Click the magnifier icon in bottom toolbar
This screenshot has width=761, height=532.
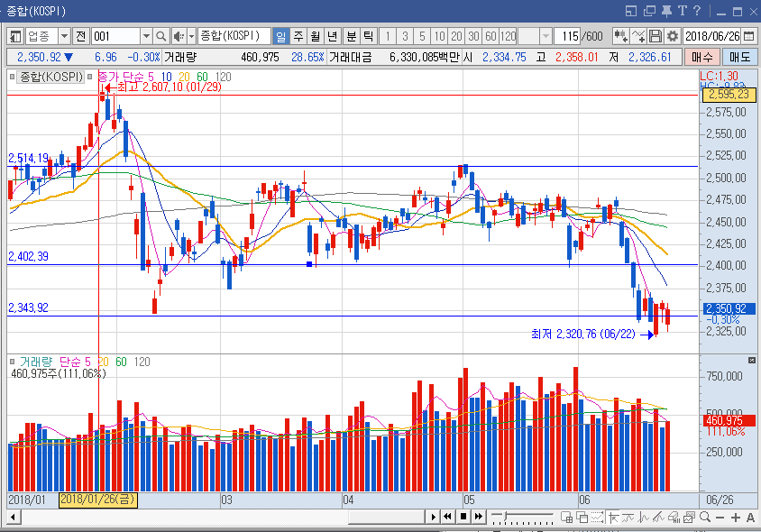[704, 517]
